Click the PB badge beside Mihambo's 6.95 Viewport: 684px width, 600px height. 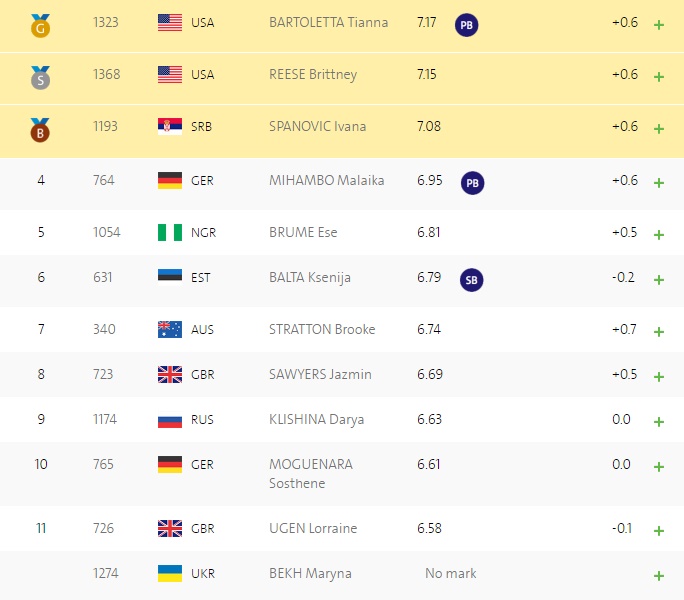click(472, 183)
